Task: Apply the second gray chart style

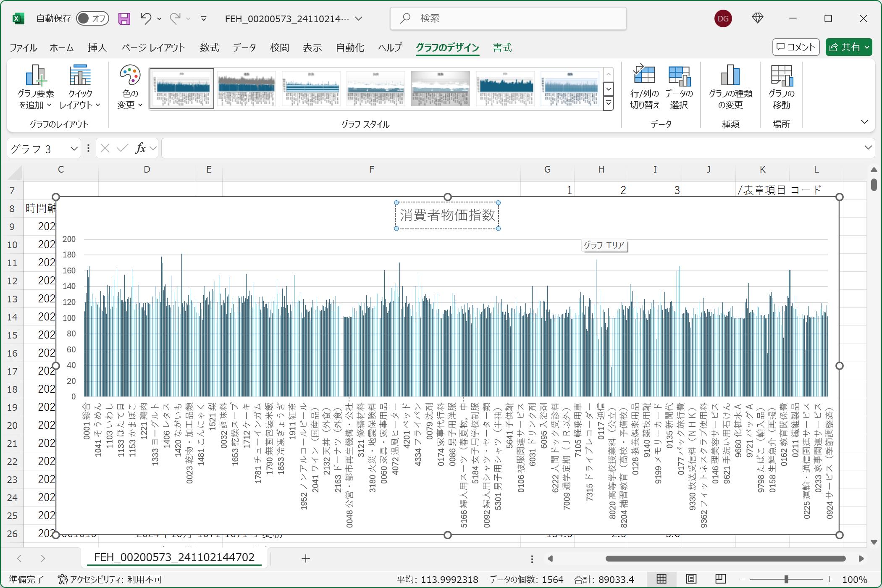Action: coord(246,89)
